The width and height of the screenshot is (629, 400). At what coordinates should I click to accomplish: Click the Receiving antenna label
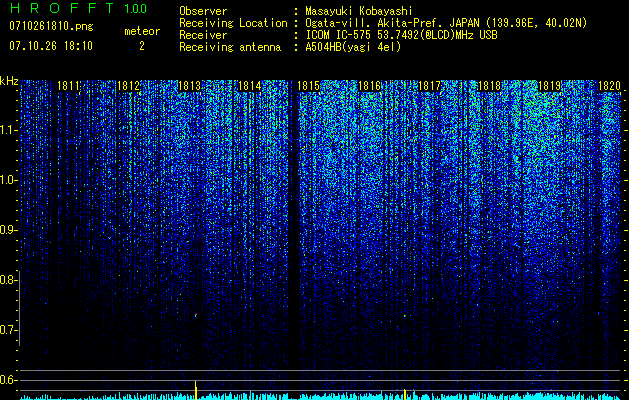pos(230,47)
